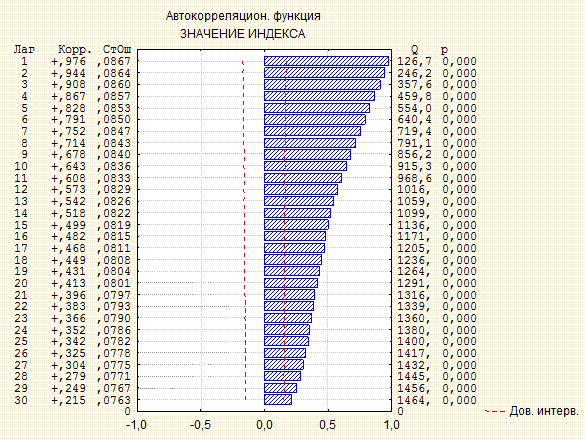
Task: Click the 'p' column header
Action: 444,50
